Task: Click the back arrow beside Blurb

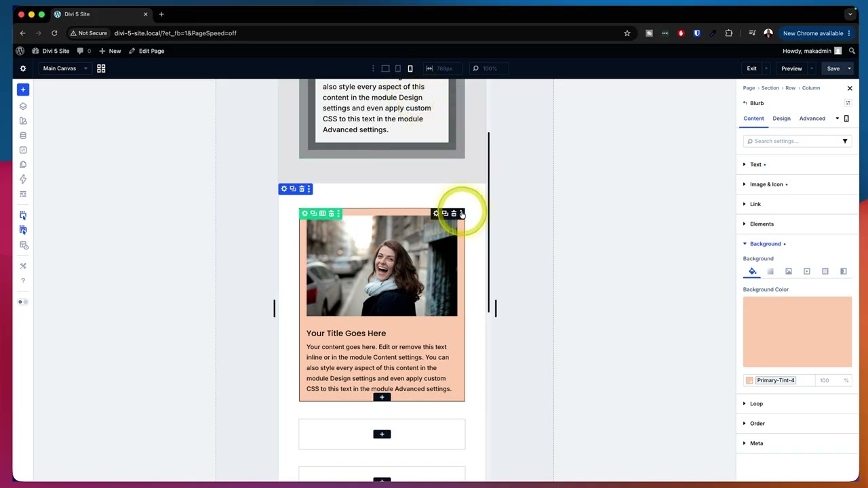Action: (745, 103)
